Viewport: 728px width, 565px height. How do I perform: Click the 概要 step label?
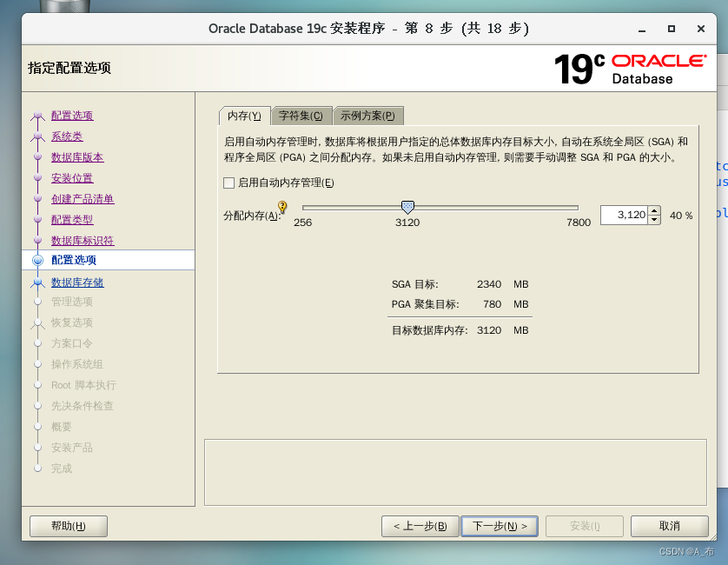(62, 427)
